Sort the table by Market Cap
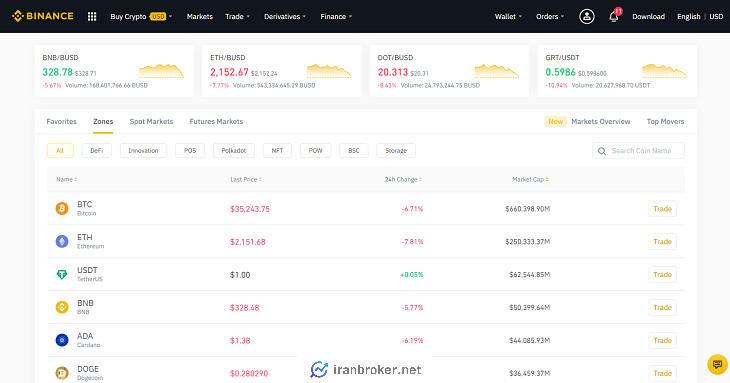The width and height of the screenshot is (730, 383). coord(530,180)
